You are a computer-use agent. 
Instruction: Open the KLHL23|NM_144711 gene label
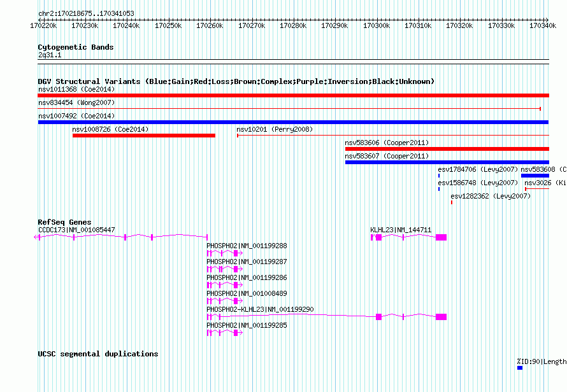coord(401,230)
